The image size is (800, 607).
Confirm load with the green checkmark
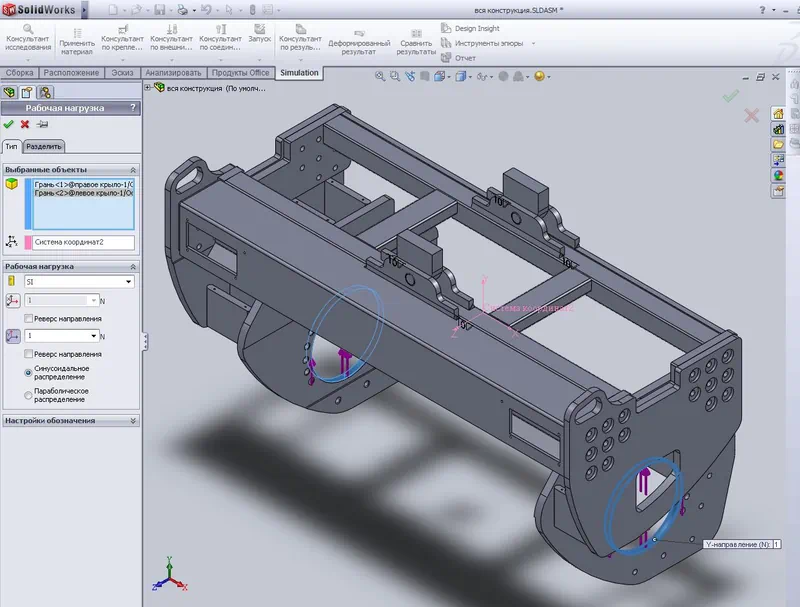pyautogui.click(x=10, y=122)
